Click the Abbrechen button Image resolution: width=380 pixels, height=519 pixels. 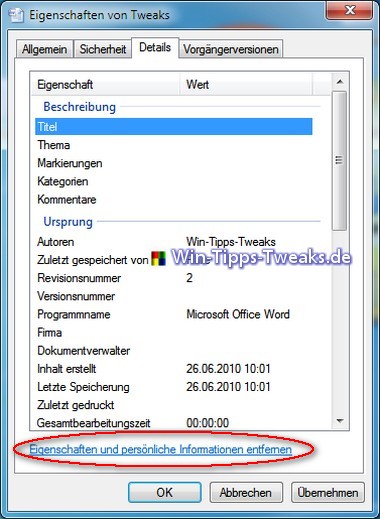(x=246, y=492)
